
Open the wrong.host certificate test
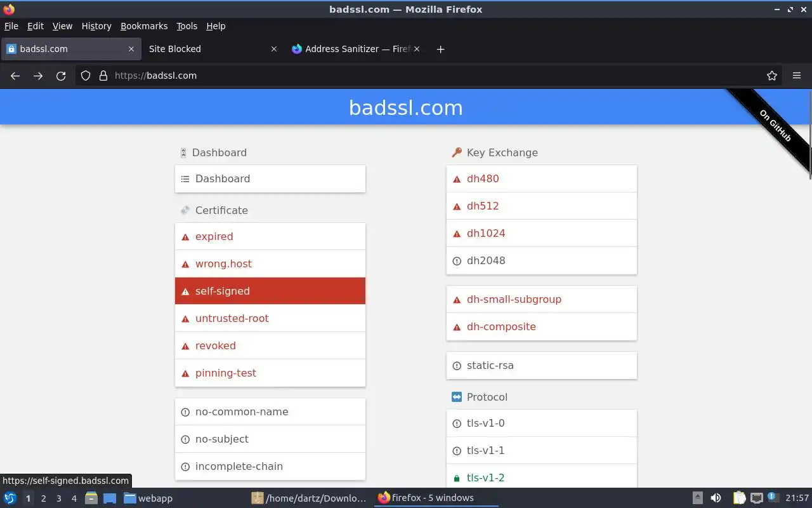click(270, 264)
